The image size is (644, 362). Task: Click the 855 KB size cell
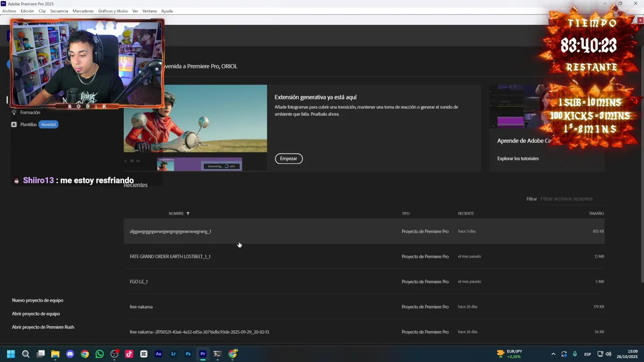pos(598,231)
